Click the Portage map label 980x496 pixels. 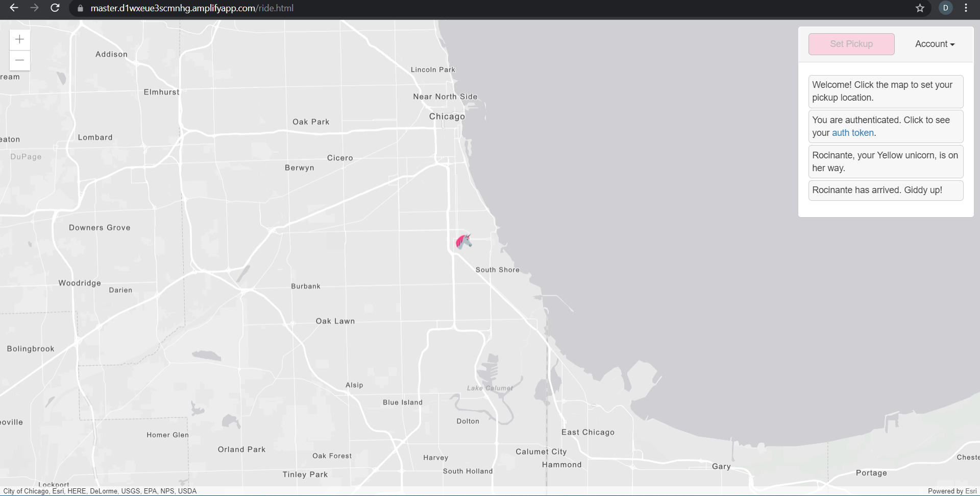coord(871,473)
